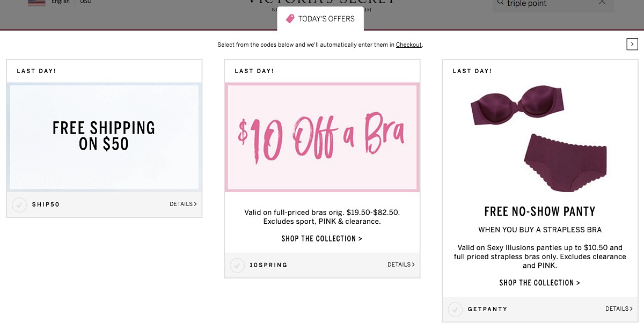Image resolution: width=644 pixels, height=330 pixels.
Task: Click the US flag country icon
Action: tap(36, 2)
